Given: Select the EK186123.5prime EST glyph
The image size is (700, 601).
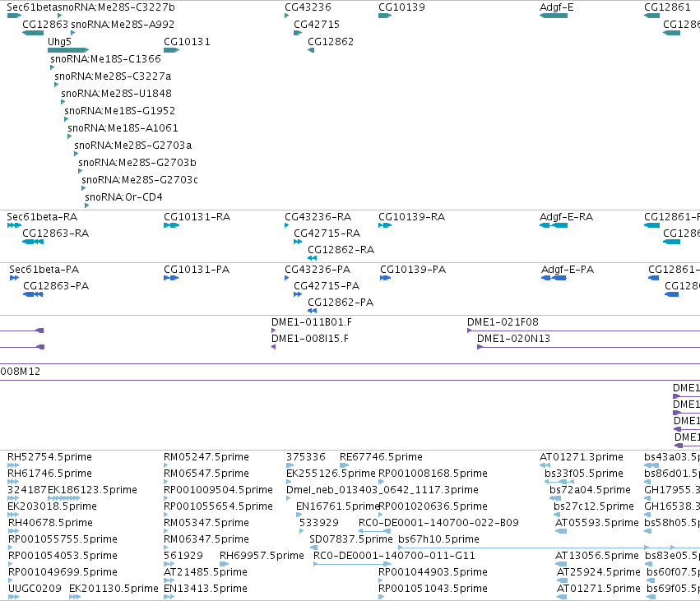Looking at the screenshot, I should (64, 498).
